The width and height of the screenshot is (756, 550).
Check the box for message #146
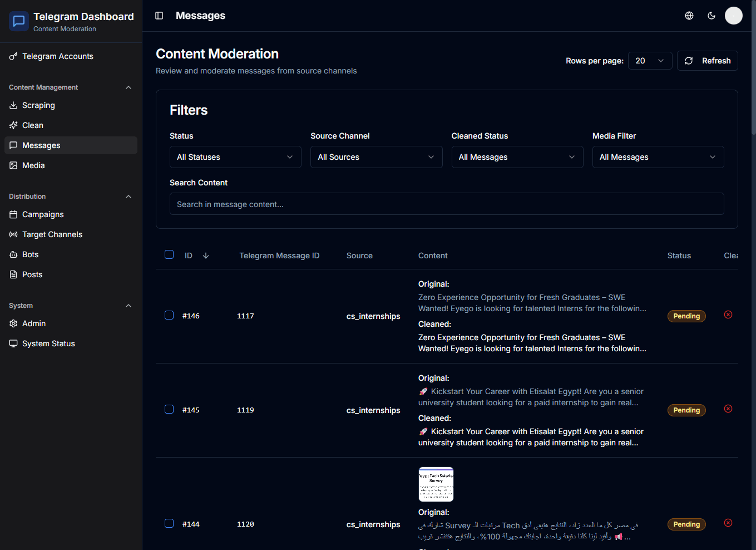pyautogui.click(x=169, y=315)
